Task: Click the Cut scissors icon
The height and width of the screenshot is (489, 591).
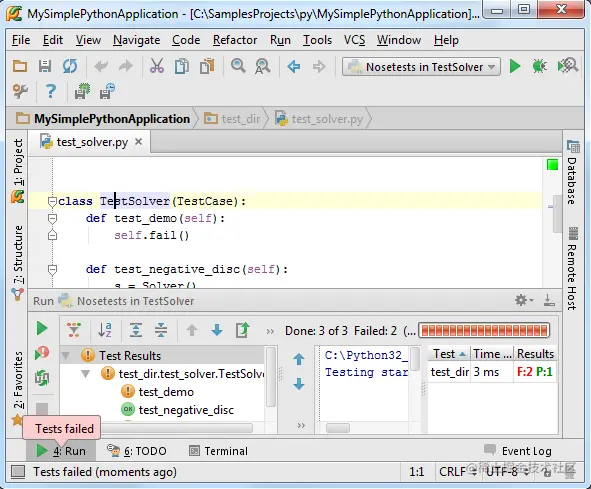Action: coord(157,66)
